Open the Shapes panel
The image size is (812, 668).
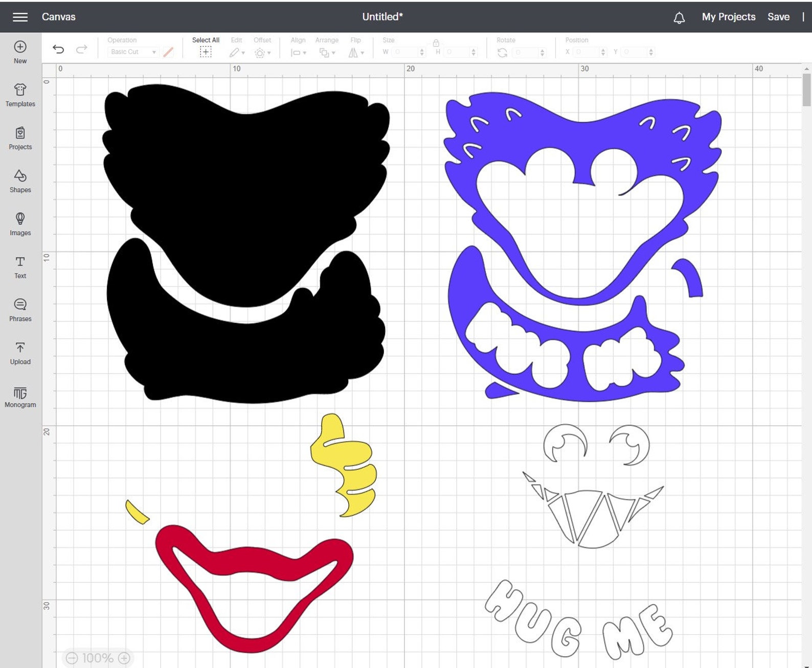(20, 181)
